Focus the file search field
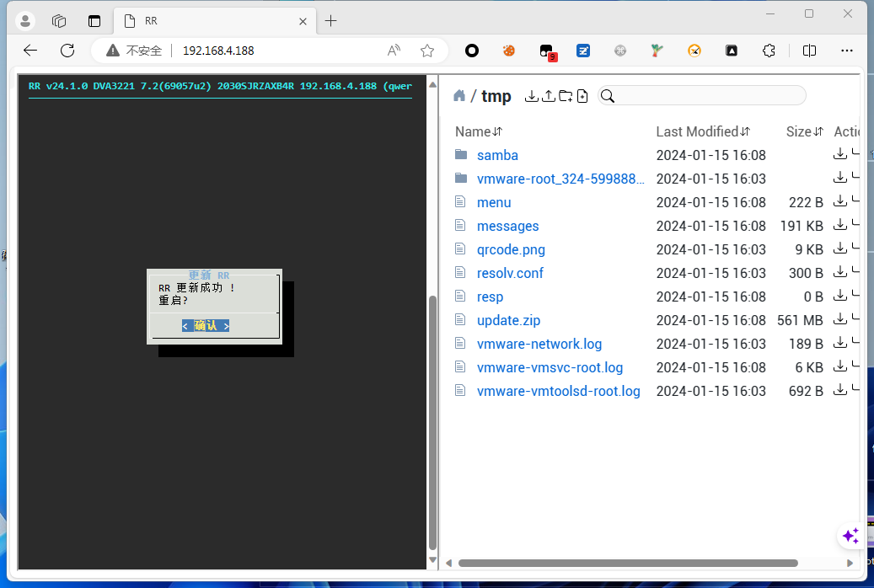874x588 pixels. pos(702,96)
